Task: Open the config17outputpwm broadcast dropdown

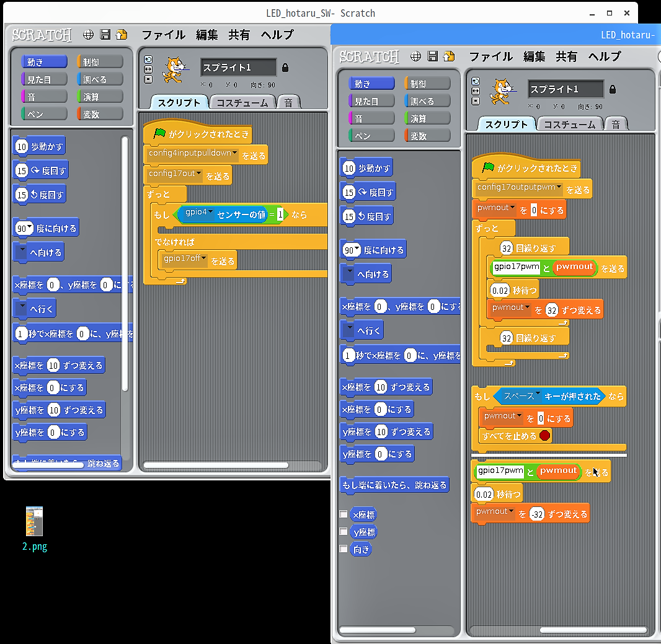Action: click(559, 187)
